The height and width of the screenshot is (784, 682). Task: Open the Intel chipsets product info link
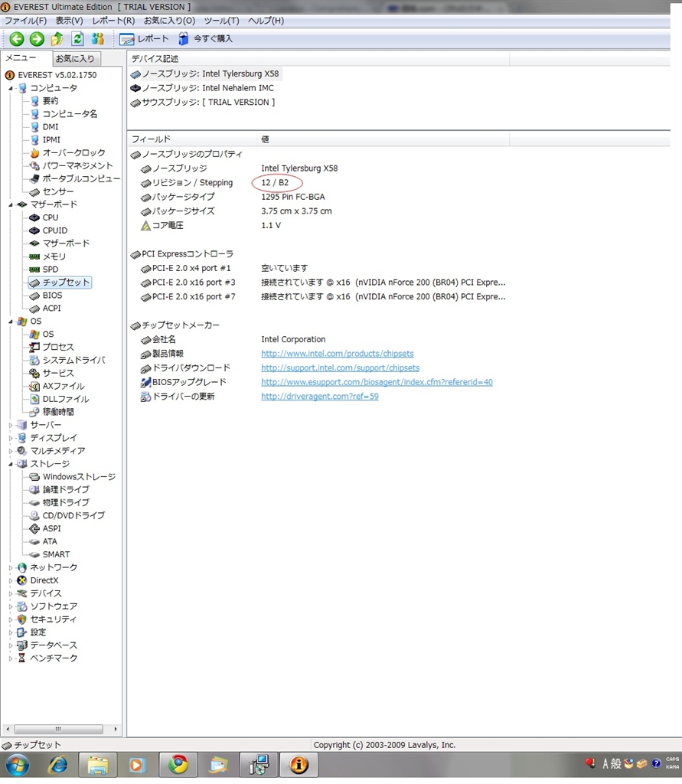pos(337,354)
